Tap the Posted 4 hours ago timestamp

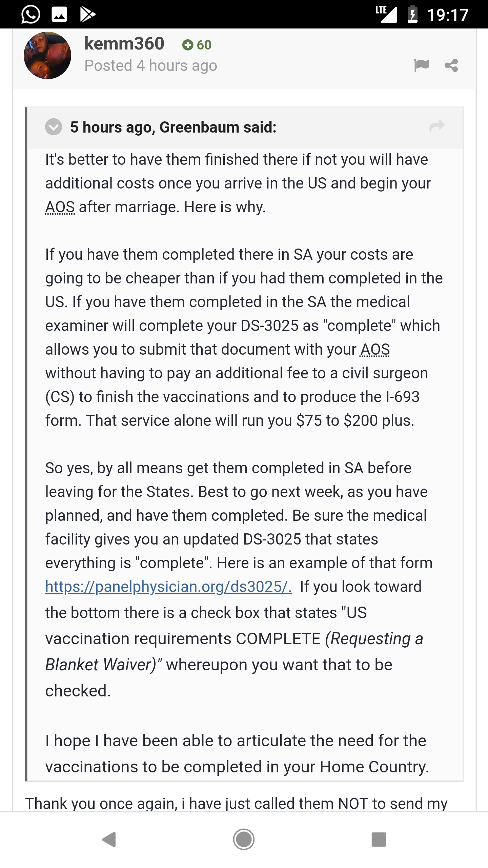click(151, 66)
